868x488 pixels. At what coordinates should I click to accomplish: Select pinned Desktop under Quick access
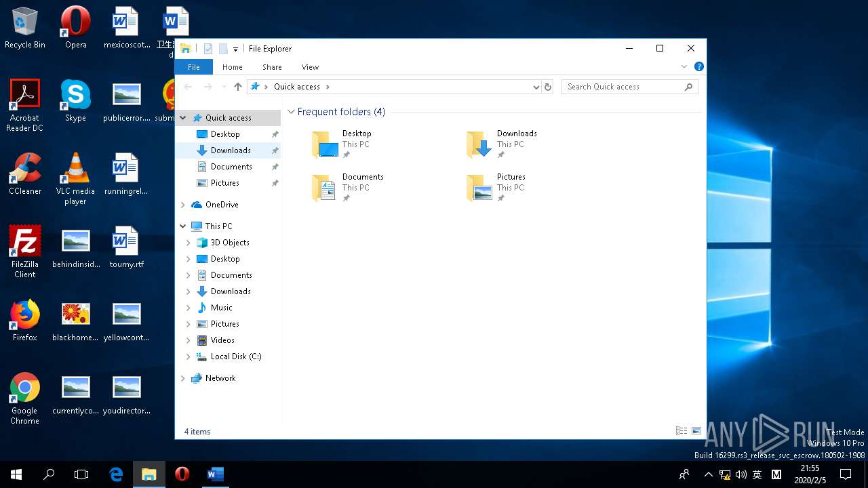point(225,134)
